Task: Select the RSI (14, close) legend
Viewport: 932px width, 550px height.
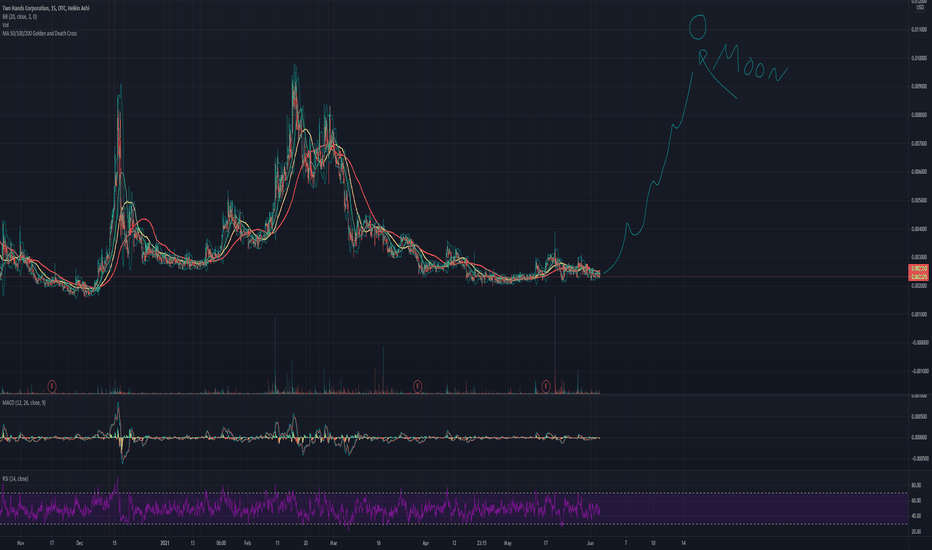Action: (15, 479)
